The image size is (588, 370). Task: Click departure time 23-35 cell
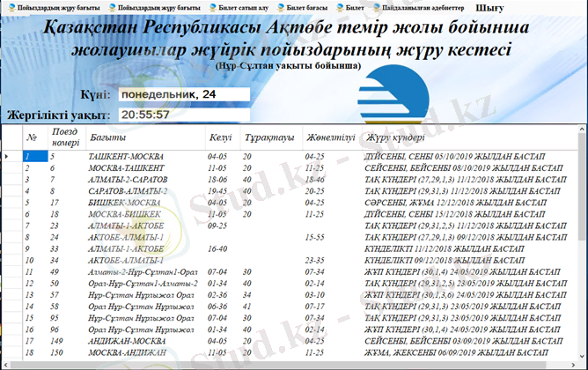tap(332, 261)
